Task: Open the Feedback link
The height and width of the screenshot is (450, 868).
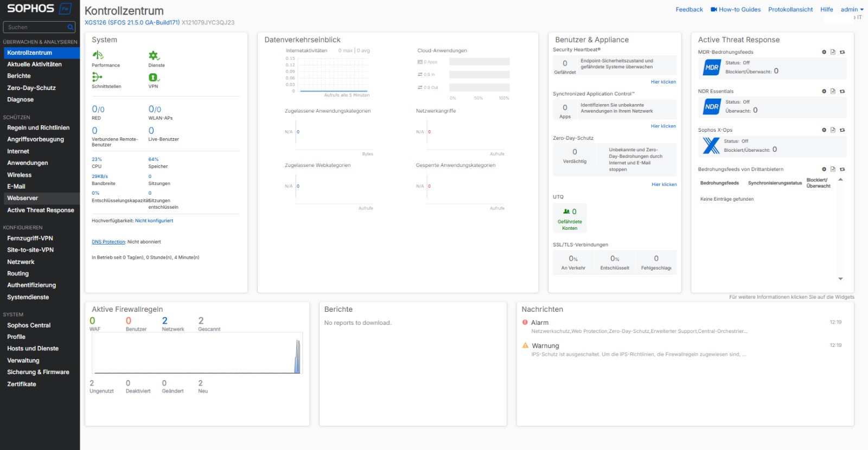Action: (x=689, y=9)
